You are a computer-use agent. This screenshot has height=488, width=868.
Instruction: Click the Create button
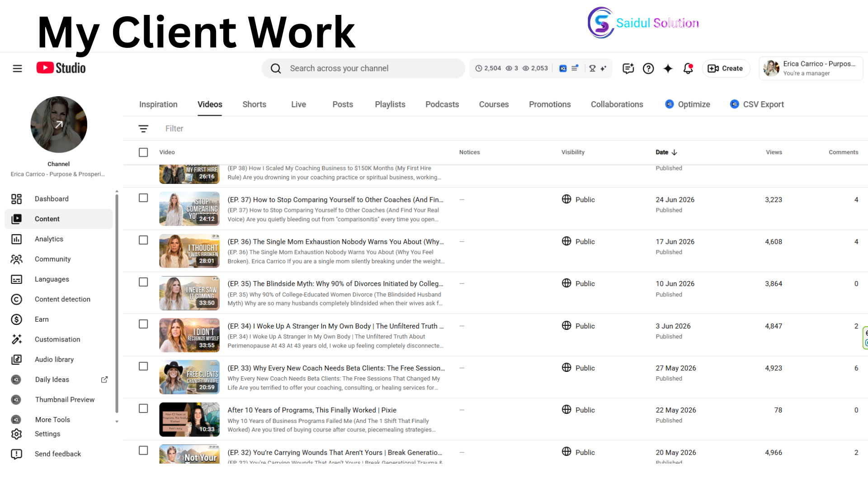point(726,69)
